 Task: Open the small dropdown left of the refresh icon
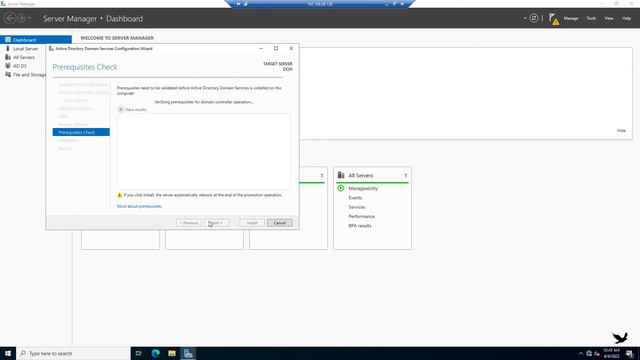pos(525,18)
